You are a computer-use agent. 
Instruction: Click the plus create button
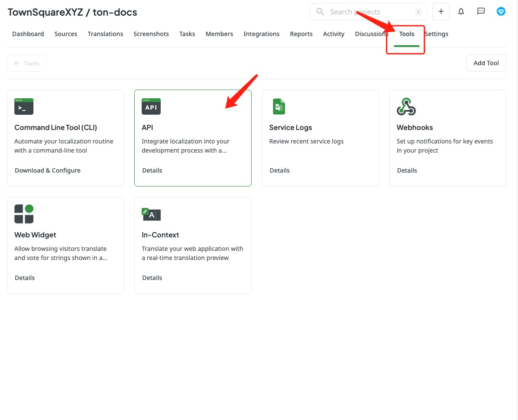tap(441, 12)
